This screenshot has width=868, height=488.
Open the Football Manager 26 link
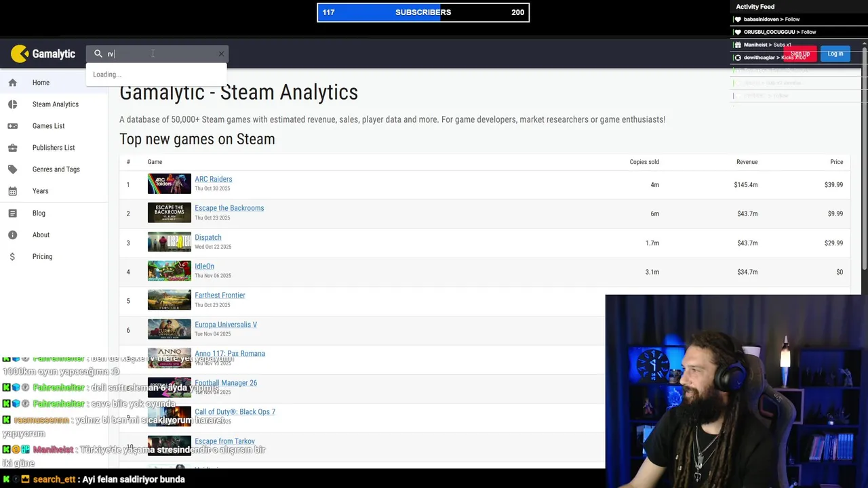[x=226, y=383]
